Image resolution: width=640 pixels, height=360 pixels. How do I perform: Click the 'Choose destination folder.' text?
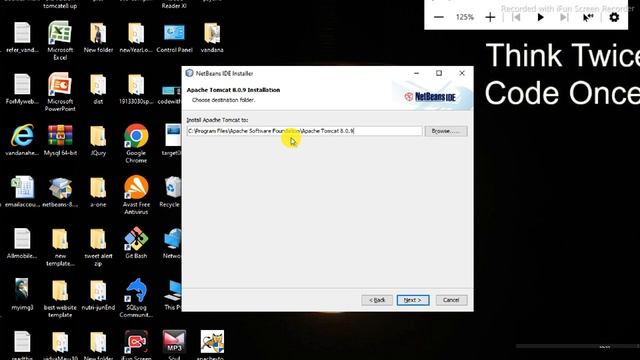click(223, 100)
